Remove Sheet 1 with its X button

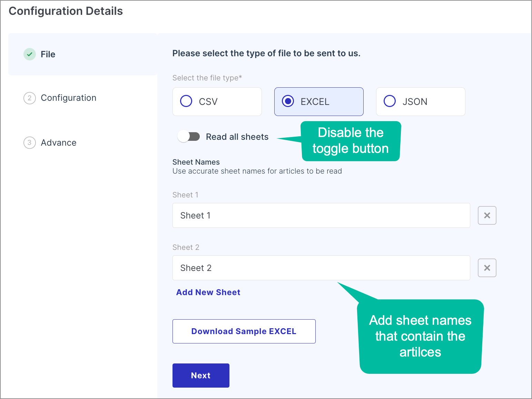click(x=487, y=215)
